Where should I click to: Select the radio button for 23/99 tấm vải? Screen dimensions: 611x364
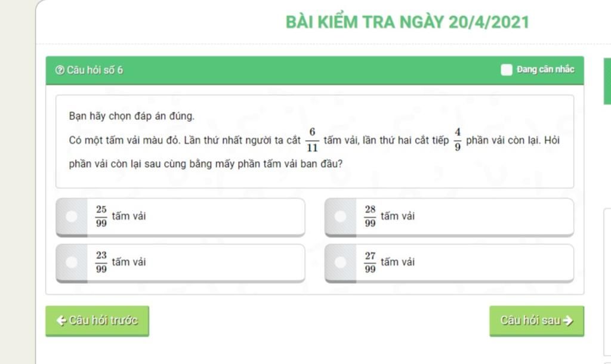[x=72, y=263]
